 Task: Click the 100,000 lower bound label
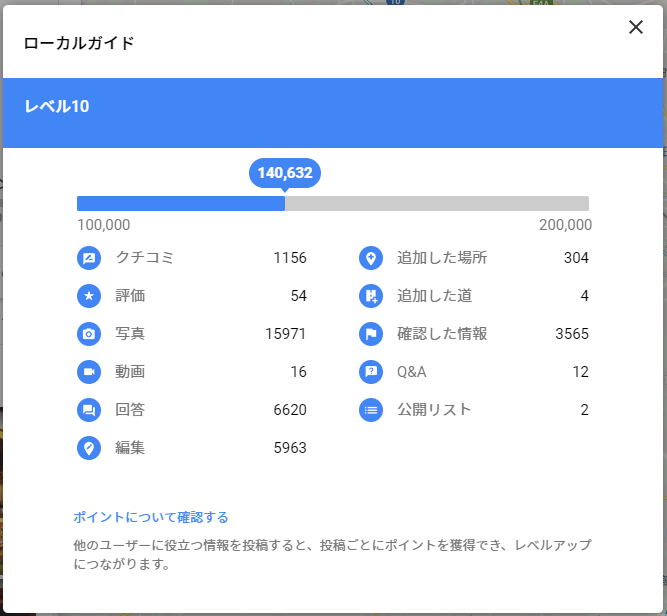pos(104,225)
